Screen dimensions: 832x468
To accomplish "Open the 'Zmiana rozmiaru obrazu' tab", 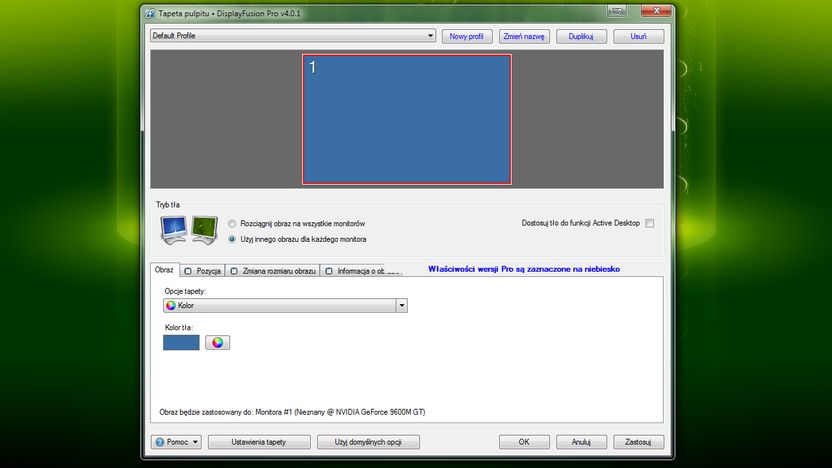I will pyautogui.click(x=273, y=271).
